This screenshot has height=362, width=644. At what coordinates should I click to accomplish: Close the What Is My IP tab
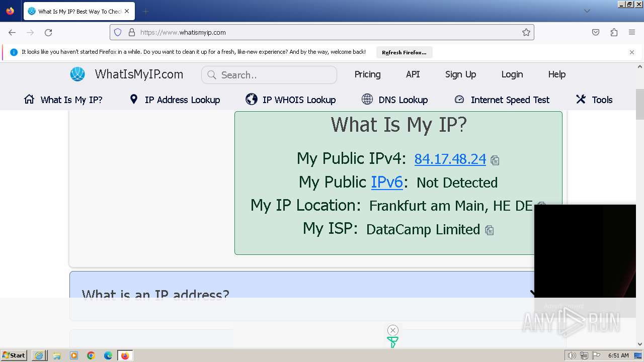tap(127, 11)
